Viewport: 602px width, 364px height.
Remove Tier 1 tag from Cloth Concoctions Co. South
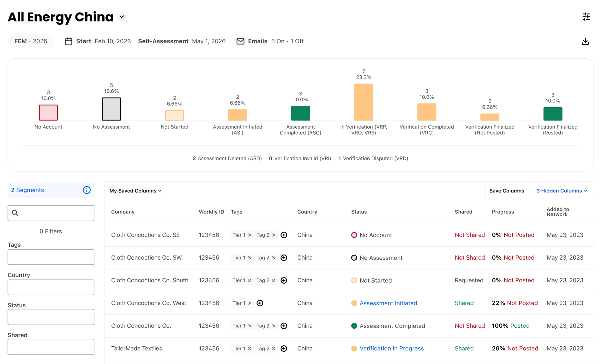point(250,280)
